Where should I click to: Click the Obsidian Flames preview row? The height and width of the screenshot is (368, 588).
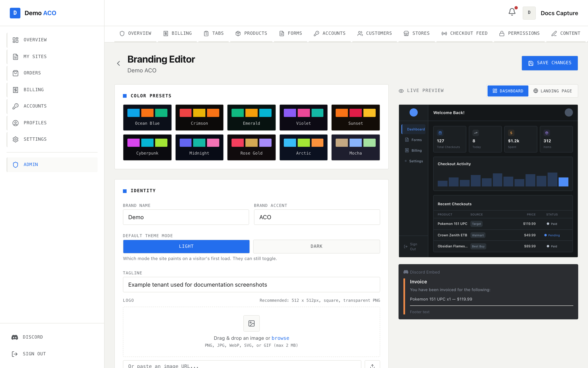503,246
